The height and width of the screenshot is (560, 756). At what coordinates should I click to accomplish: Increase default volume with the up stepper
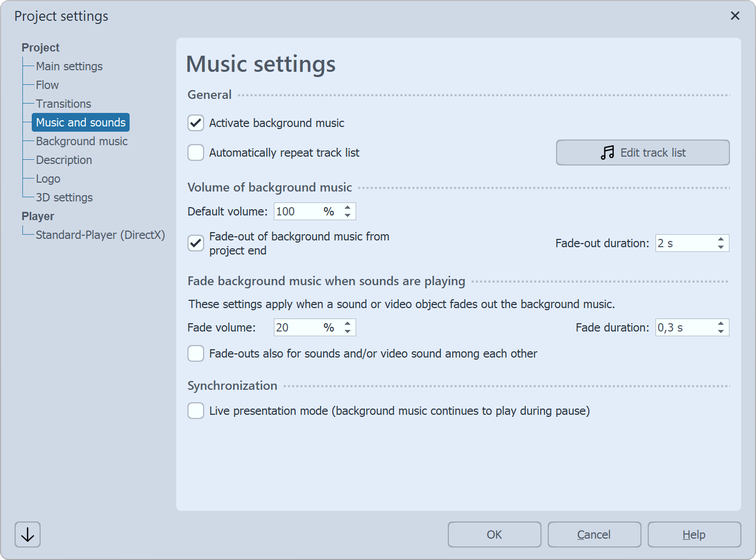click(347, 208)
